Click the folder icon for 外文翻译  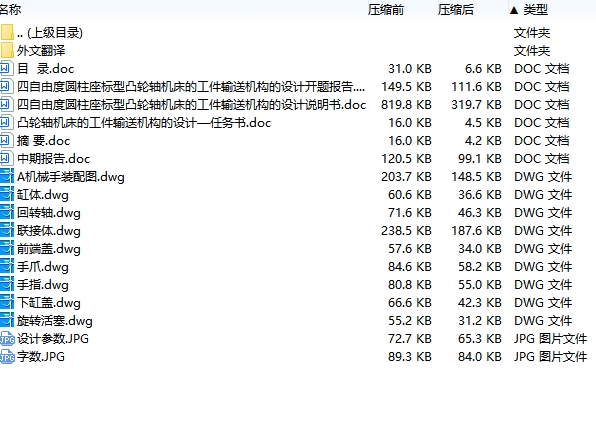point(7,51)
